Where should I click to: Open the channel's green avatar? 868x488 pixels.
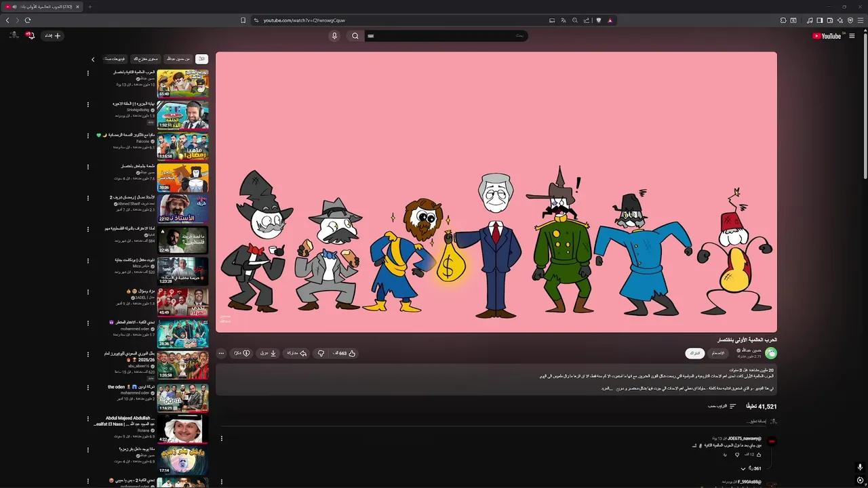pyautogui.click(x=771, y=353)
